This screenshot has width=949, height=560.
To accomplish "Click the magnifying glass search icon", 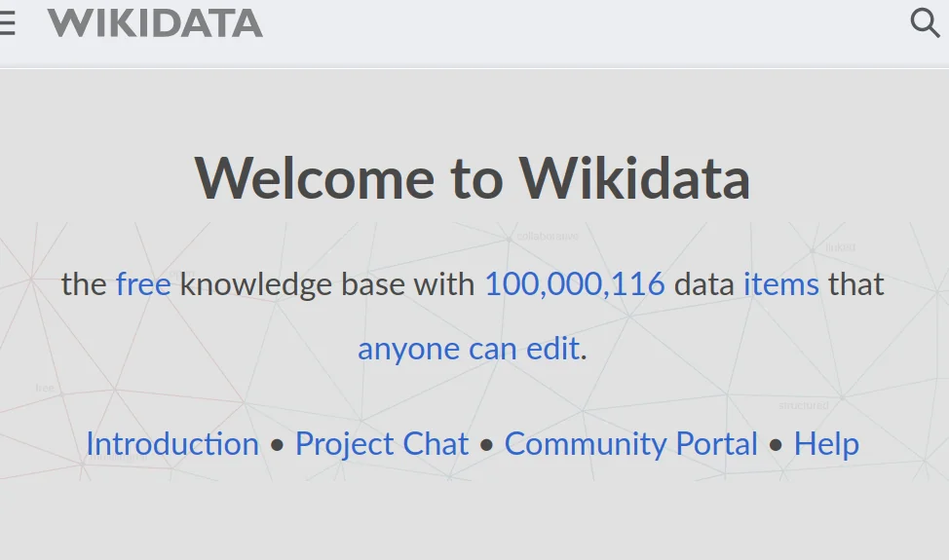I will (924, 22).
